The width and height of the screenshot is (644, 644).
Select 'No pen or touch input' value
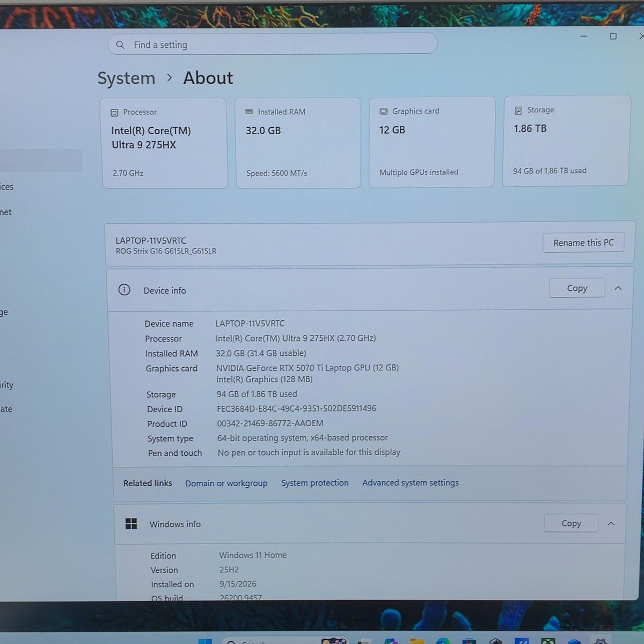tap(309, 452)
